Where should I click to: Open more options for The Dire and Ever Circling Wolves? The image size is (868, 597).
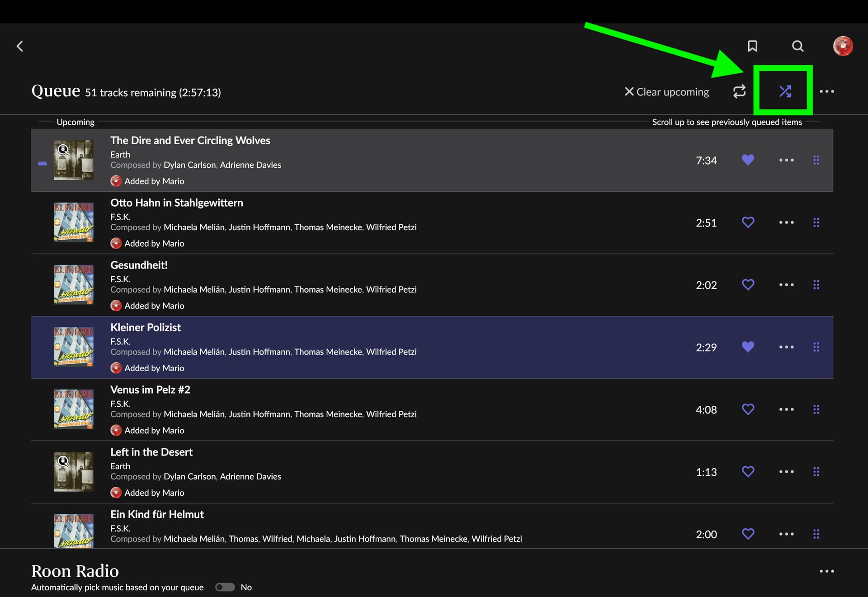tap(786, 160)
